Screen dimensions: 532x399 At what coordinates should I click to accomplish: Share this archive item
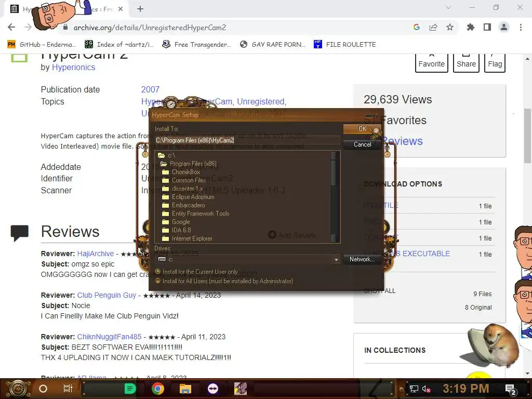click(466, 62)
